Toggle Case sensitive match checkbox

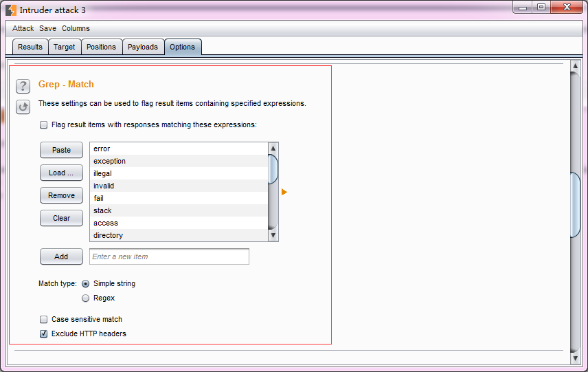pyautogui.click(x=44, y=320)
